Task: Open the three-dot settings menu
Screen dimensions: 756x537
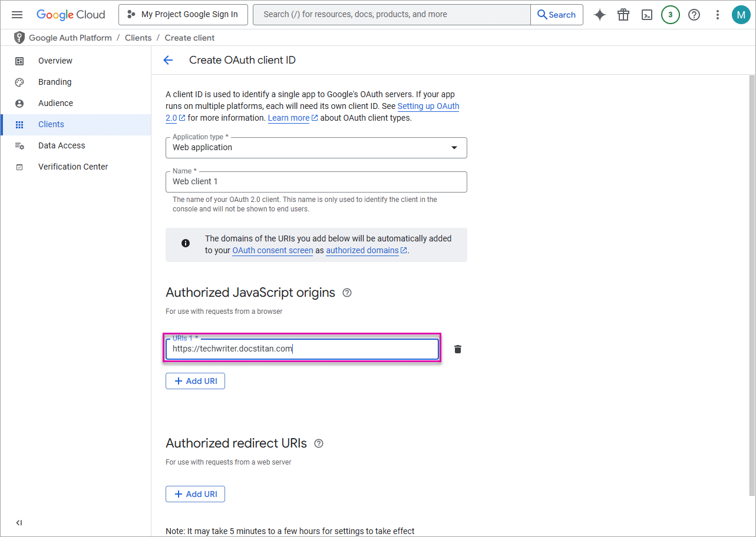Action: (x=717, y=15)
